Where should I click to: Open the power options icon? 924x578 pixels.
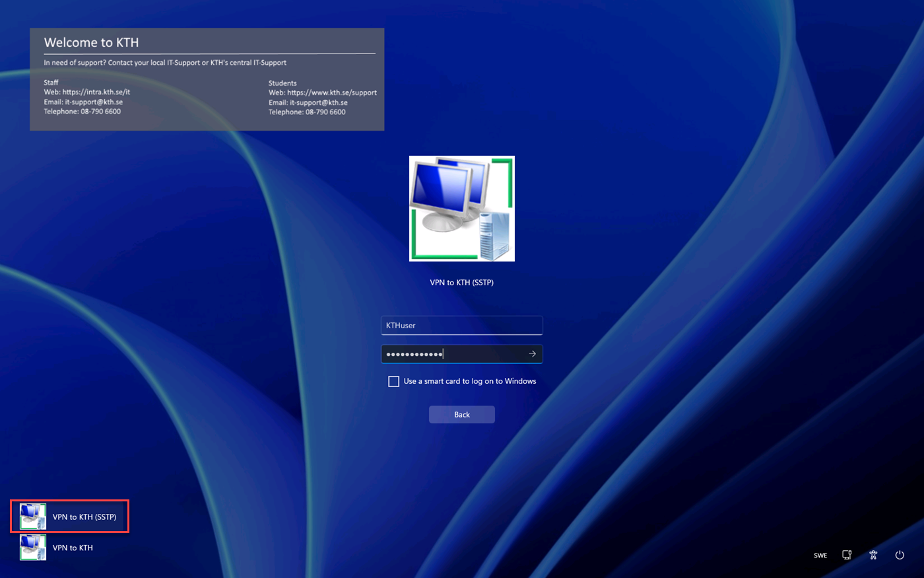(900, 555)
